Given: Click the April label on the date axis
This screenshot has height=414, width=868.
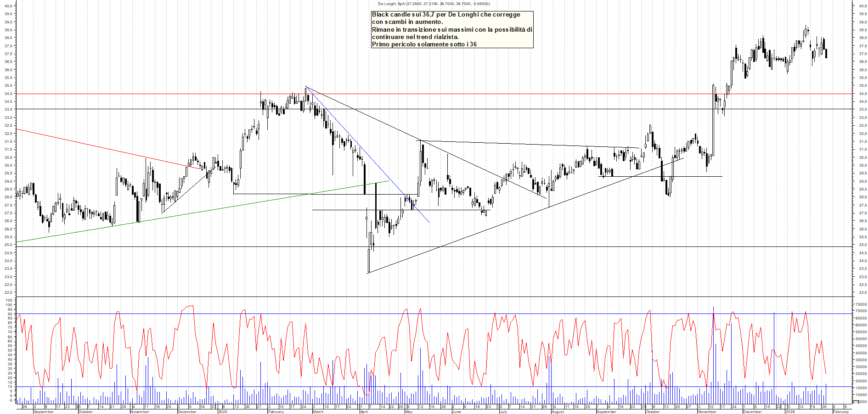Looking at the screenshot, I should 364,412.
